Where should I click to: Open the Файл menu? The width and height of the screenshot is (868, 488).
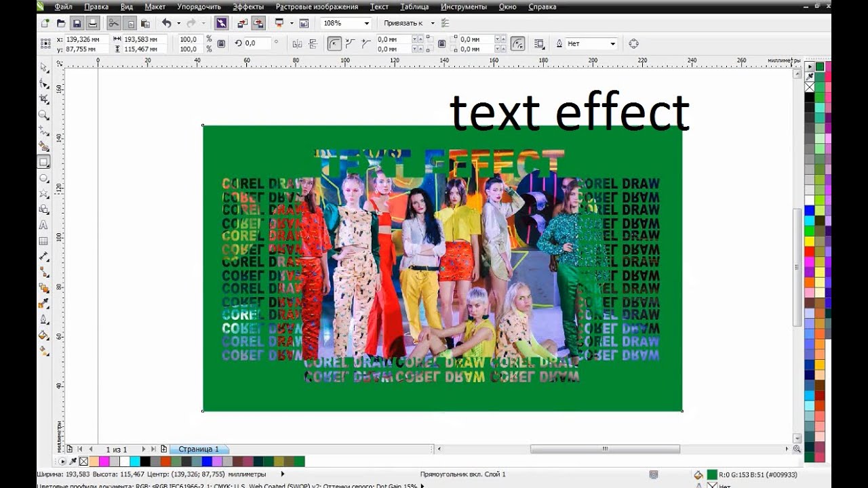[63, 6]
